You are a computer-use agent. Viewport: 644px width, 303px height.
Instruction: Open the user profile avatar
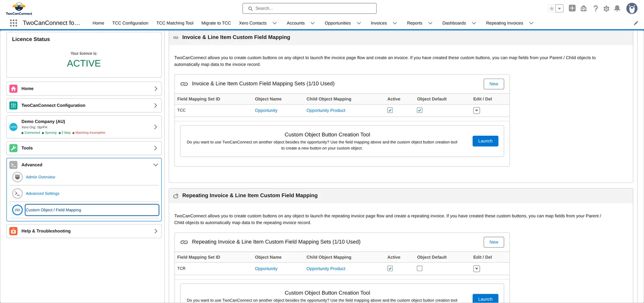pyautogui.click(x=632, y=8)
